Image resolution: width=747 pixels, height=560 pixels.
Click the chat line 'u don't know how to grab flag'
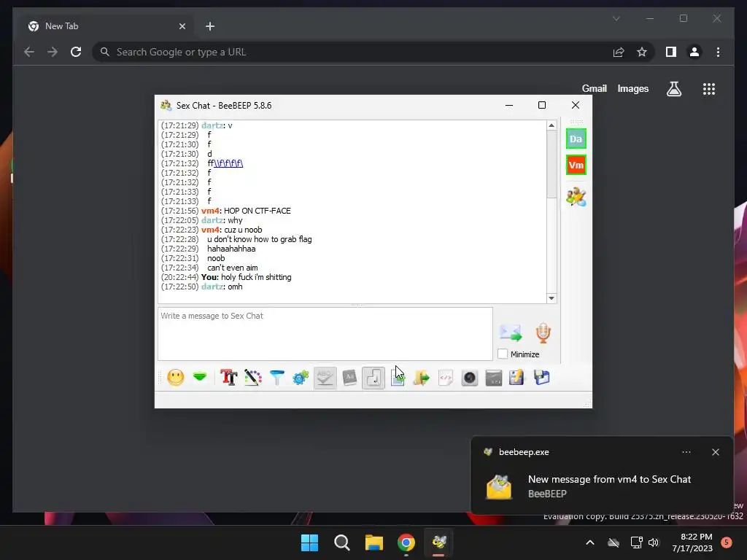pos(259,239)
